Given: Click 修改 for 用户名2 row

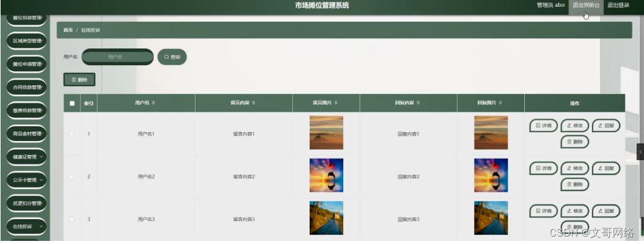Looking at the screenshot, I should [x=575, y=168].
